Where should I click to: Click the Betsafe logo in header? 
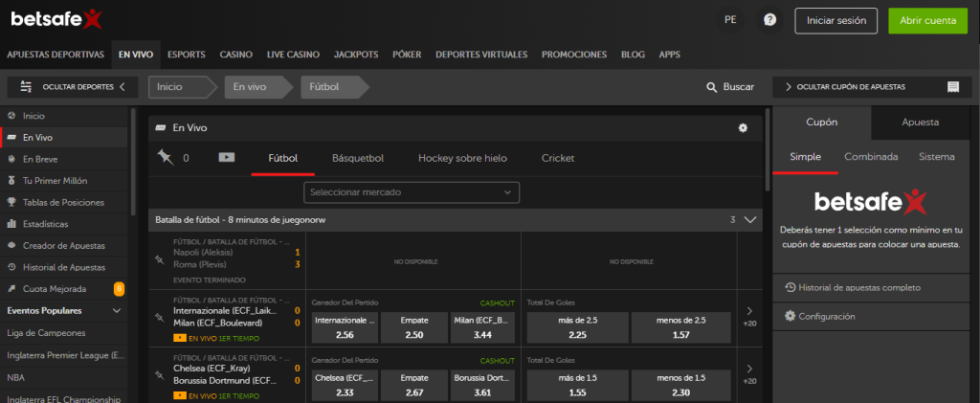tap(56, 19)
